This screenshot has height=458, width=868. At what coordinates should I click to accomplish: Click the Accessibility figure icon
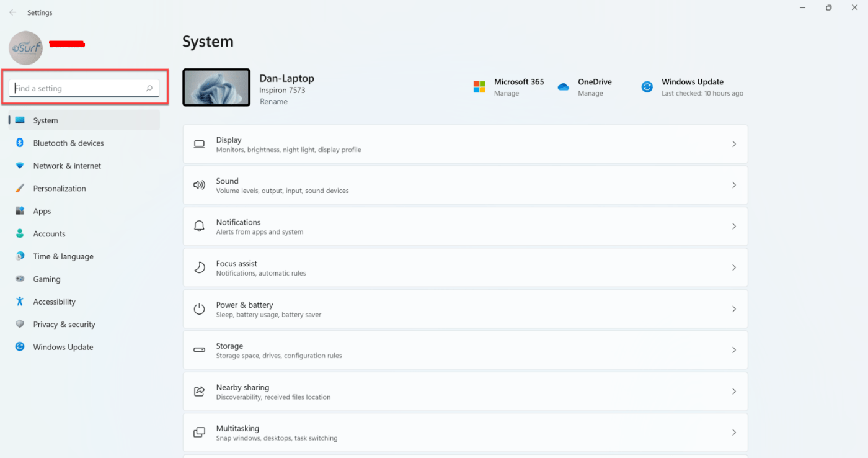(x=20, y=302)
